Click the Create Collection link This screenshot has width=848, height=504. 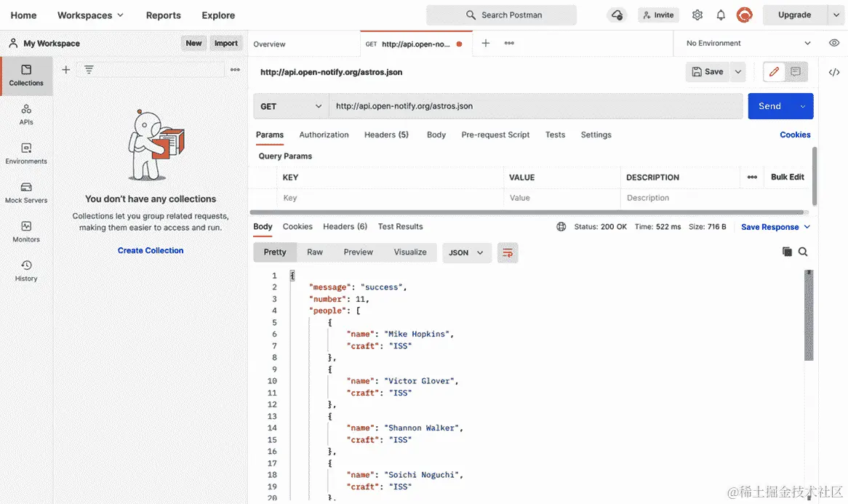click(151, 250)
